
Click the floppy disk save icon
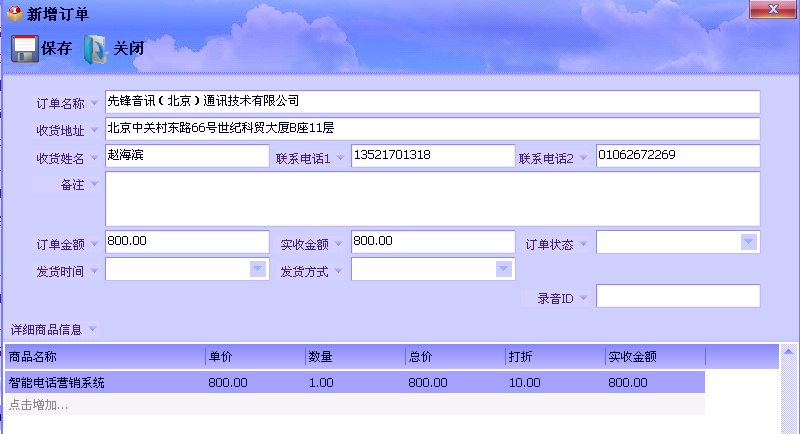coord(24,49)
